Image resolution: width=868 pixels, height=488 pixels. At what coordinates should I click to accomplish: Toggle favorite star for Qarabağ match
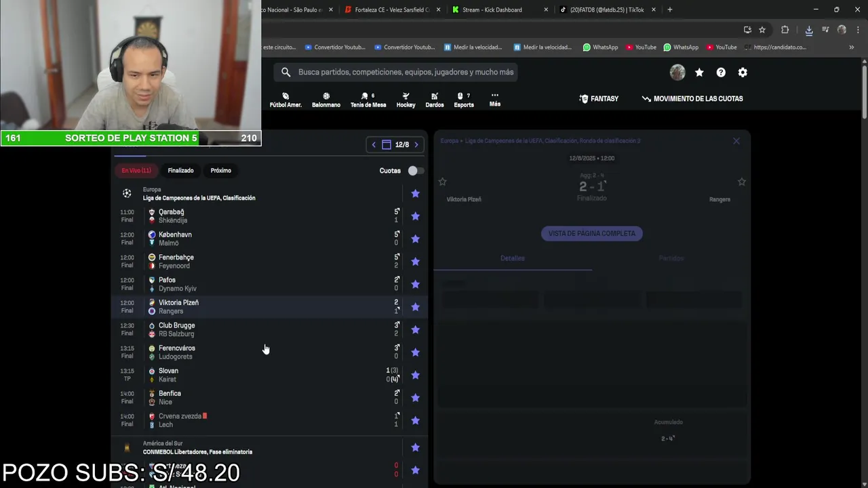pyautogui.click(x=415, y=216)
